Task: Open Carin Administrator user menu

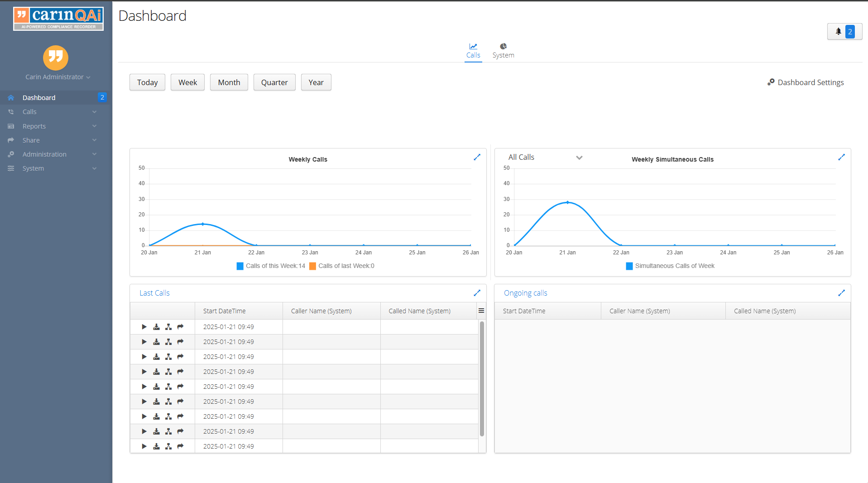Action: [58, 77]
